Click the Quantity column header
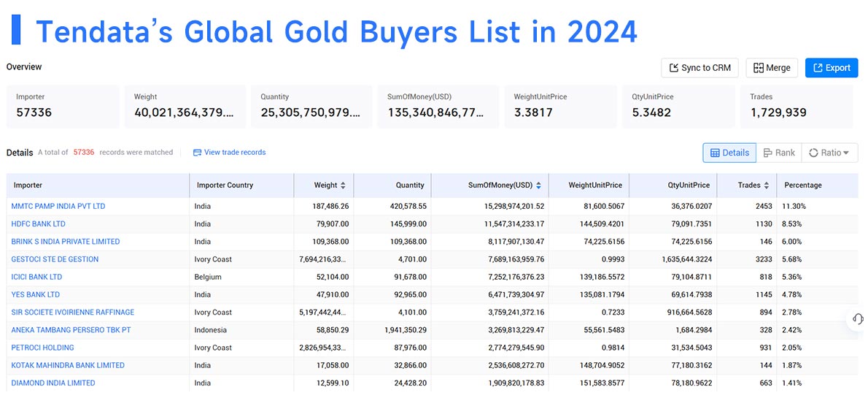Viewport: 868px width, 398px height. pyautogui.click(x=392, y=185)
